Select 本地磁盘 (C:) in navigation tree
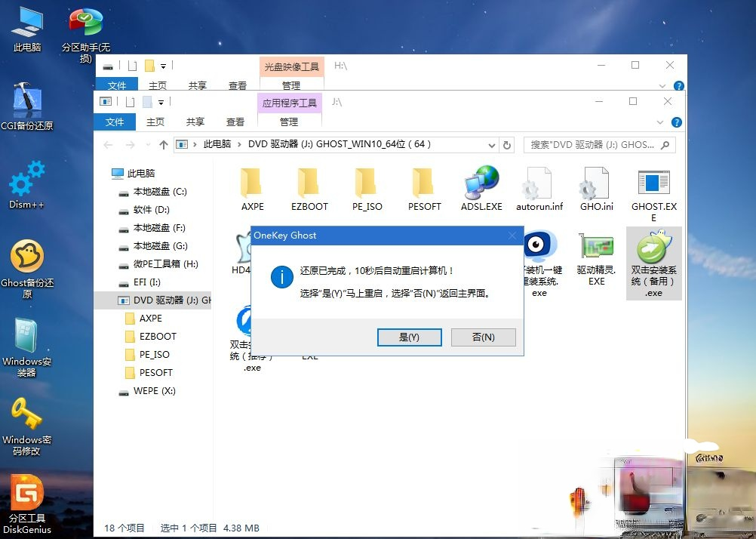Screen dimensions: 756x539 [x=153, y=192]
